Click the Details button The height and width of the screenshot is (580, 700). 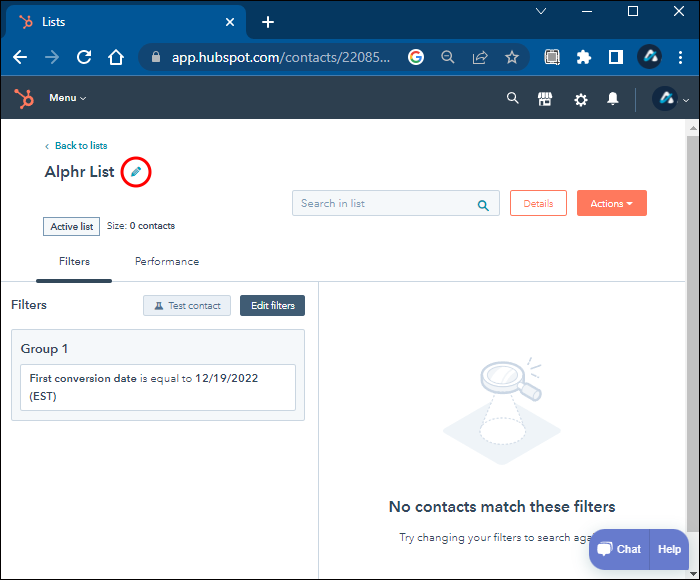point(538,203)
